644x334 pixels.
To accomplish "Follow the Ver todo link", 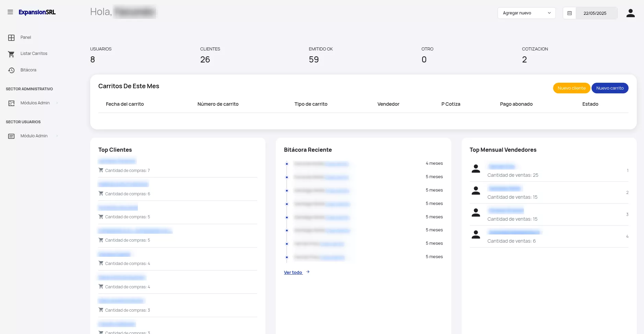I will tap(293, 273).
